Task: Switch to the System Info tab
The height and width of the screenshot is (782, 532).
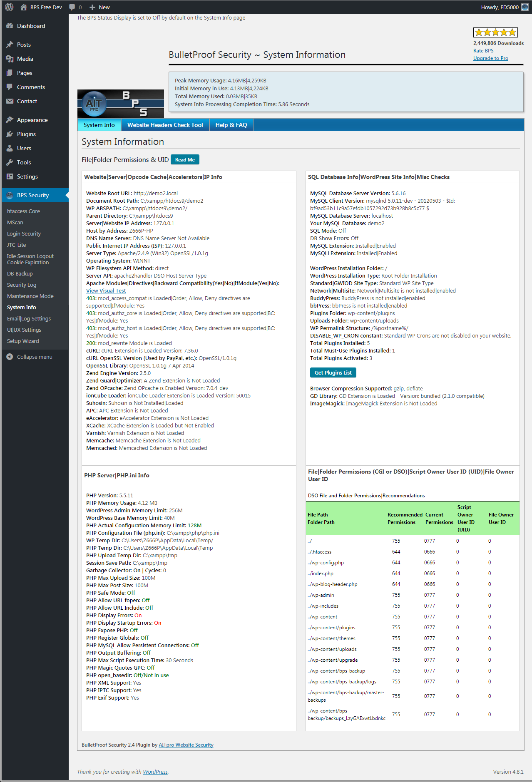Action: pyautogui.click(x=99, y=125)
